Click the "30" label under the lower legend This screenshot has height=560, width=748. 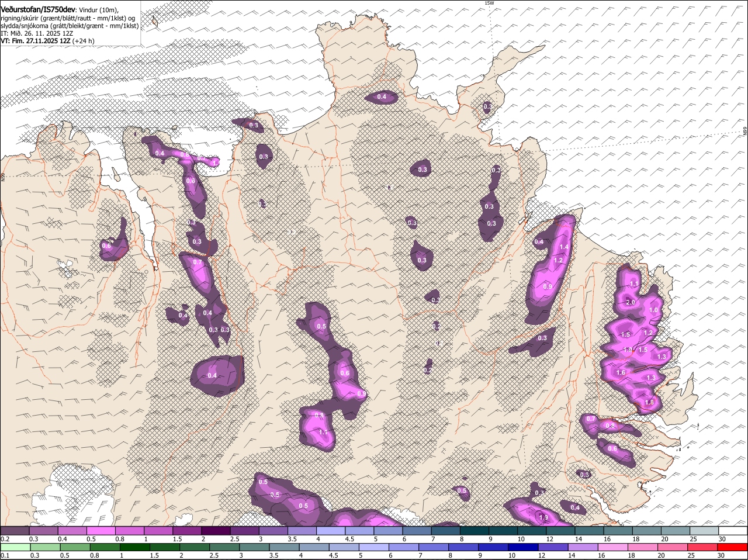tap(722, 555)
